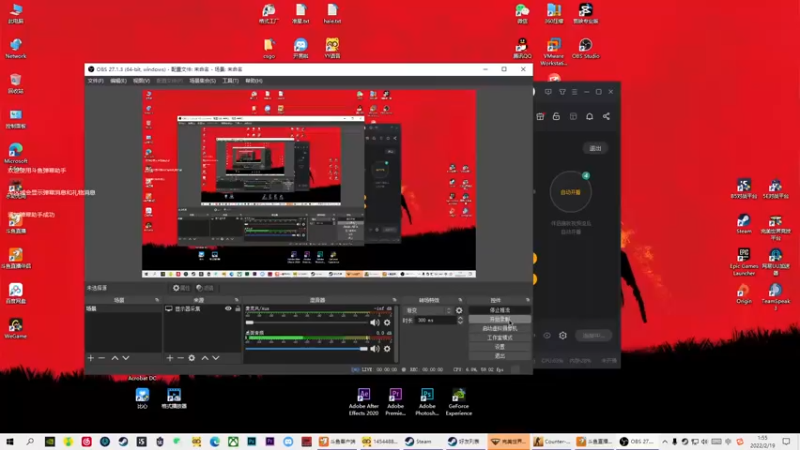This screenshot has width=800, height=450.
Task: Select the scene entry in the scenes list
Action: click(x=123, y=309)
